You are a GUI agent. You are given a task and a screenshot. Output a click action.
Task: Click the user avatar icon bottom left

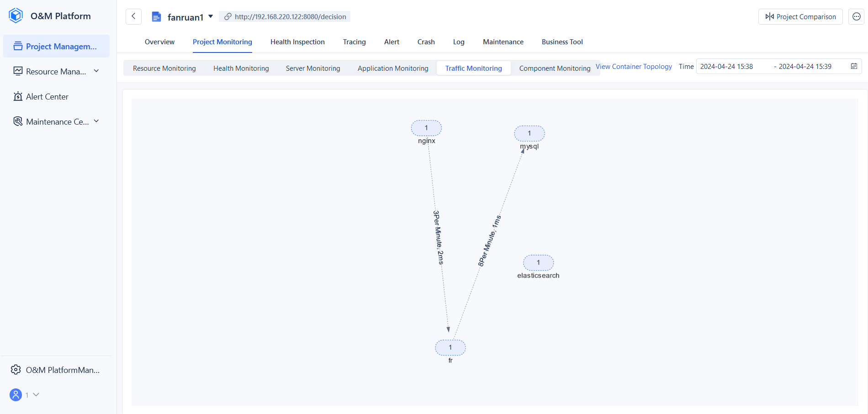point(16,394)
